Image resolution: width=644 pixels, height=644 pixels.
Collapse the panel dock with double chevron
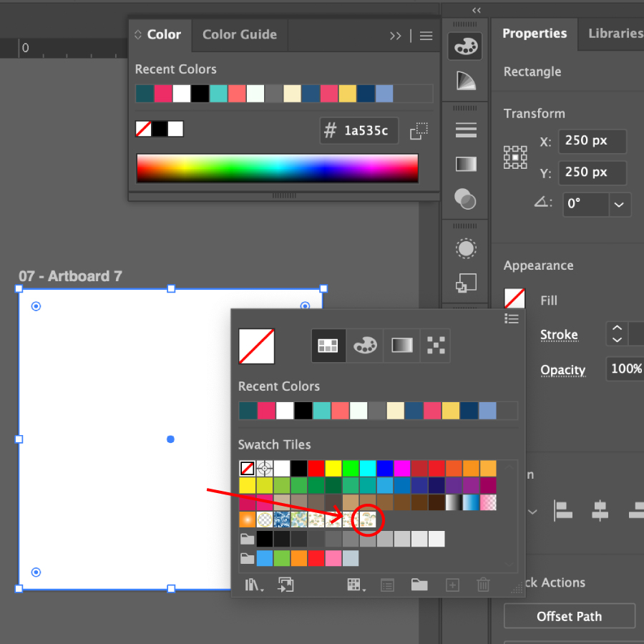coord(476,10)
